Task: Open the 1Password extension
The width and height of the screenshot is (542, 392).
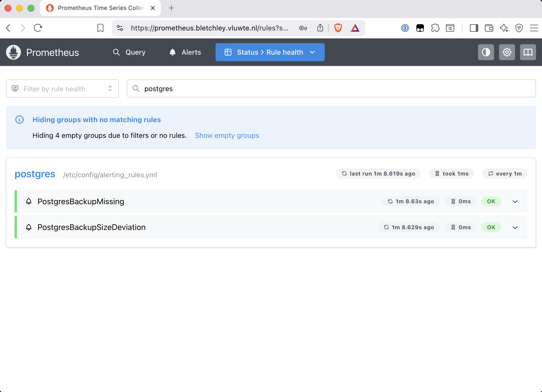Action: [x=405, y=28]
